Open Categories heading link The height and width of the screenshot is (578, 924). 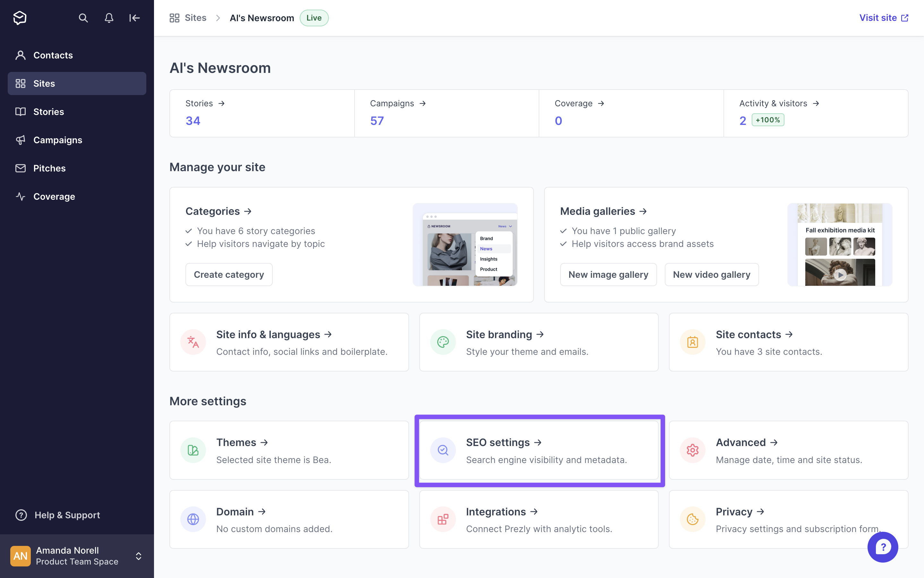pyautogui.click(x=218, y=211)
